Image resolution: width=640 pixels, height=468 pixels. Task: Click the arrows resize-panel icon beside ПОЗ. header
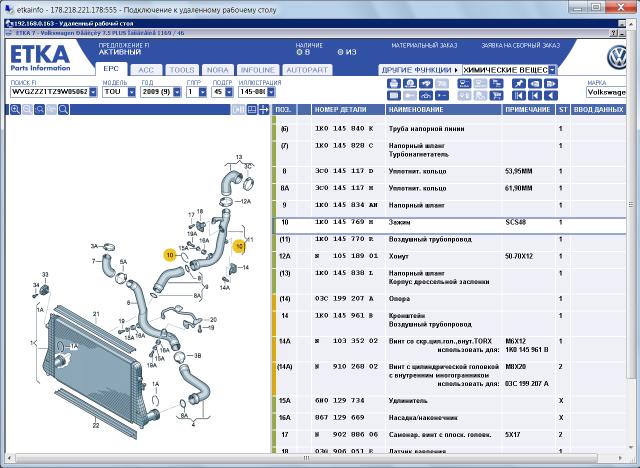coord(264,109)
